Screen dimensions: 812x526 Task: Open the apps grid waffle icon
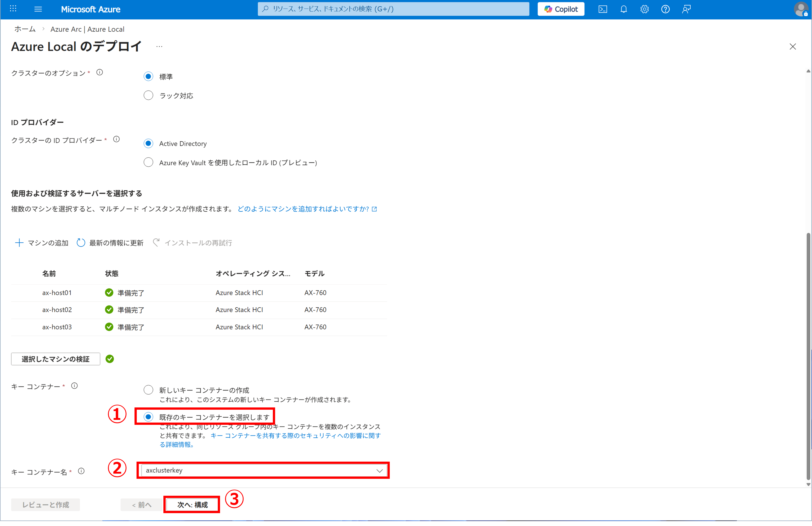13,9
